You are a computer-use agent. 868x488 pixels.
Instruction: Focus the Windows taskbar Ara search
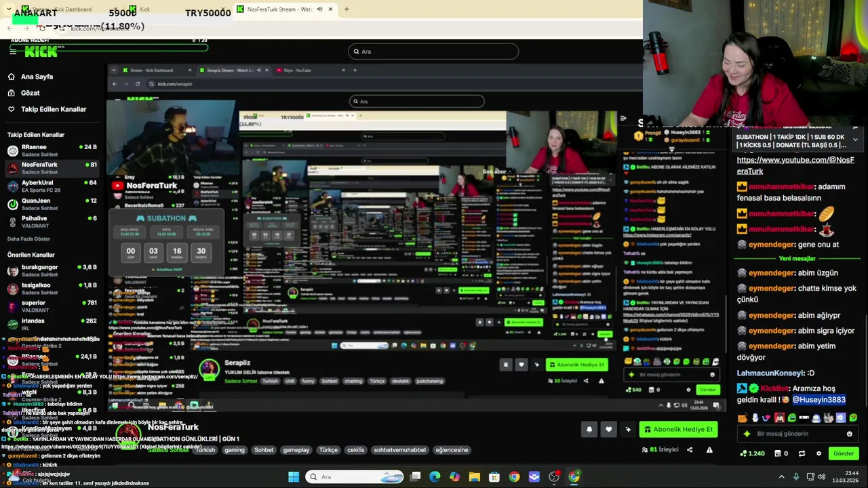tap(355, 477)
